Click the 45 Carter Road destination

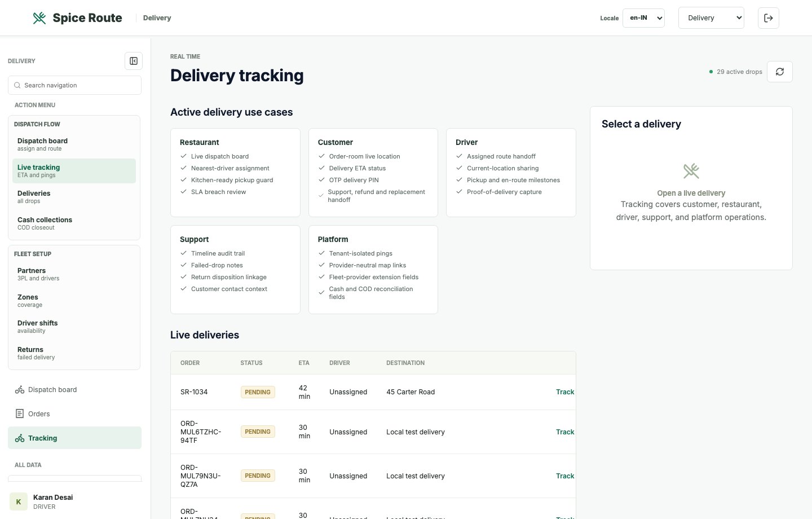(411, 392)
